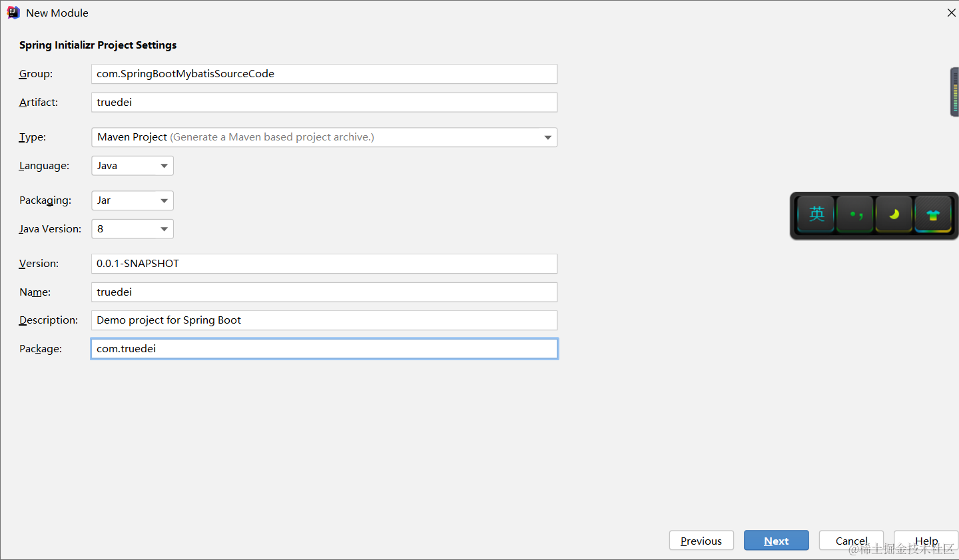Toggle the IME English/Chinese input mode button
The height and width of the screenshot is (560, 959).
(x=816, y=214)
